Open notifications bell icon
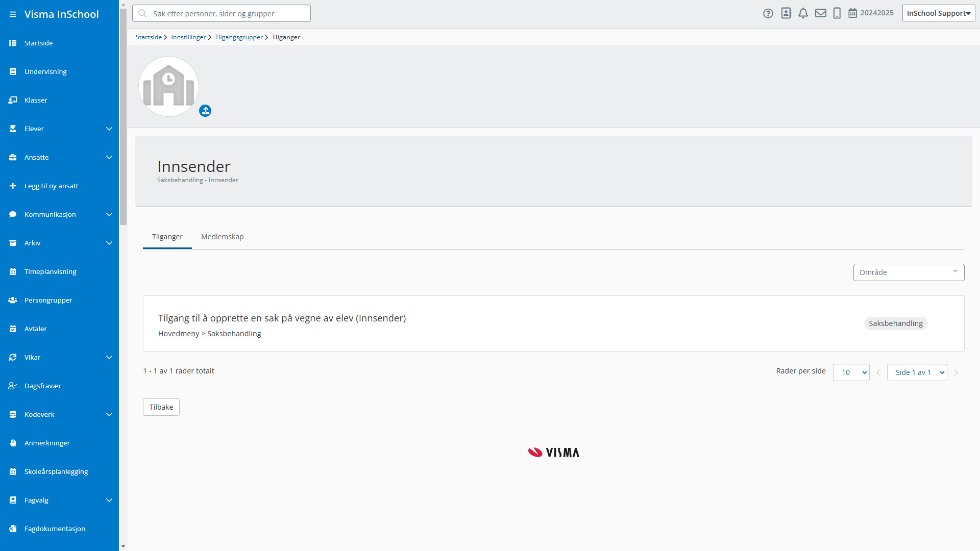The height and width of the screenshot is (551, 980). pos(803,14)
